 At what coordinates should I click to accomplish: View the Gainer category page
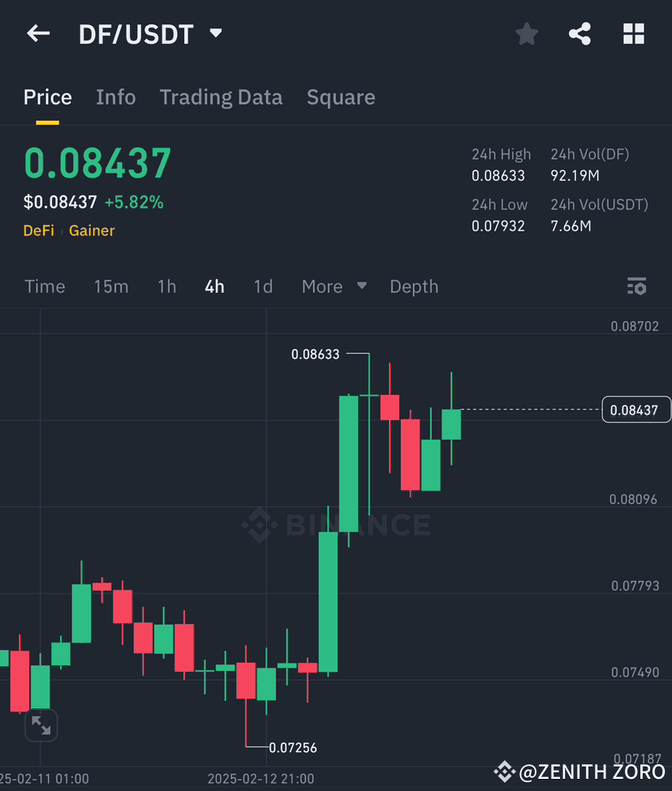pyautogui.click(x=91, y=230)
